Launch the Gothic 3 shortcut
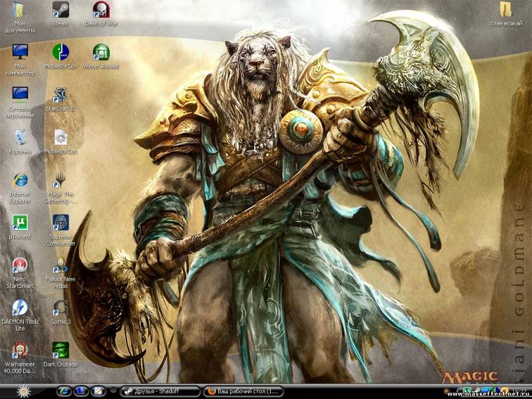Screen dimensions: 532x399 (x=61, y=308)
